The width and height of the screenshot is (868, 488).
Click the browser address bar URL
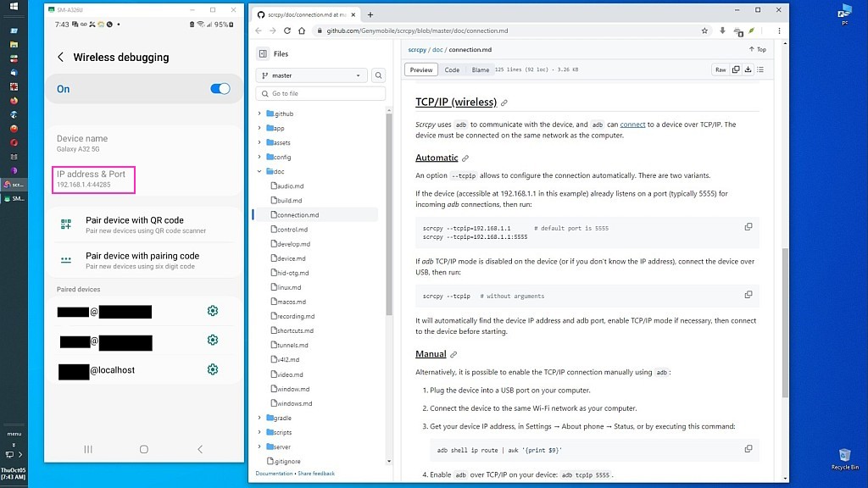pos(417,31)
